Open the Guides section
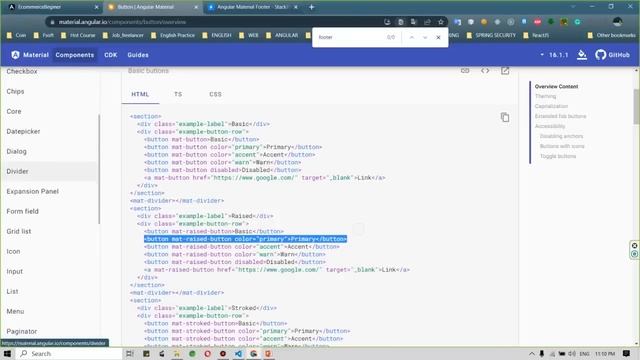This screenshot has height=360, width=640. pyautogui.click(x=138, y=55)
